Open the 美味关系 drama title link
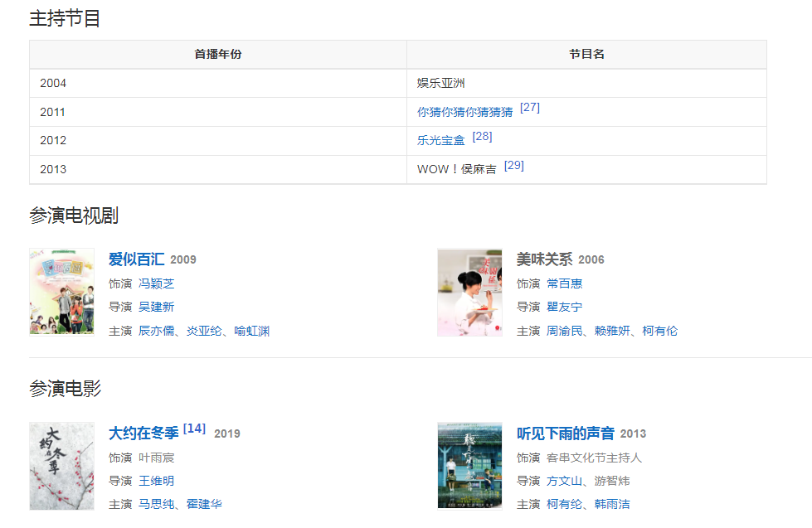 [544, 259]
